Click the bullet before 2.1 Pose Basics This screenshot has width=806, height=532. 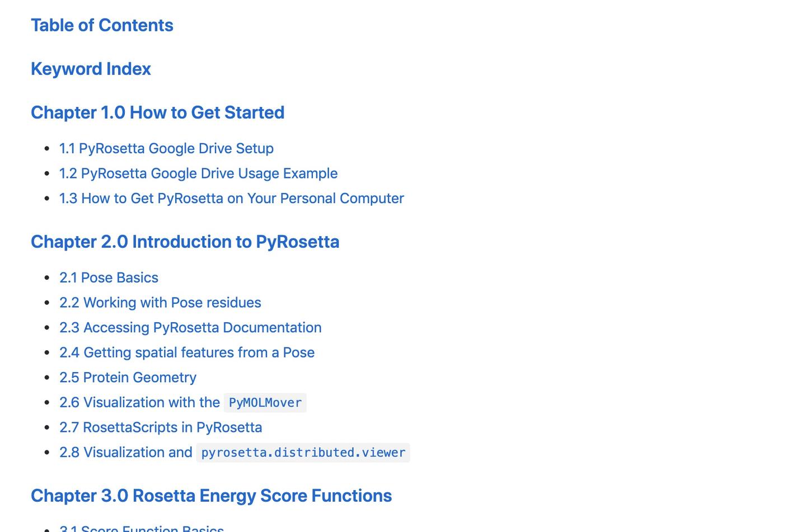[47, 278]
